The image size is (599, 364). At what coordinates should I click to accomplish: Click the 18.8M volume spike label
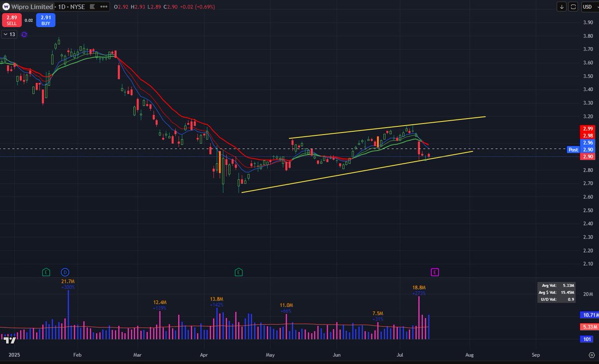419,288
